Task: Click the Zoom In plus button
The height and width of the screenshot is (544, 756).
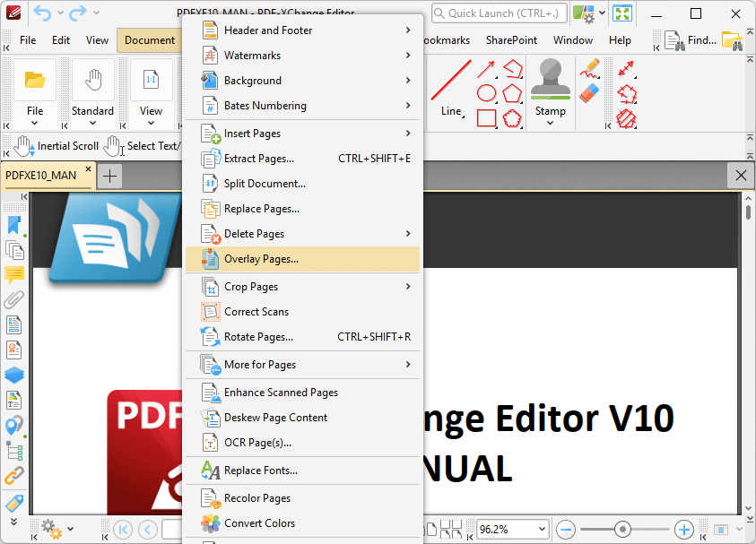Action: click(683, 530)
